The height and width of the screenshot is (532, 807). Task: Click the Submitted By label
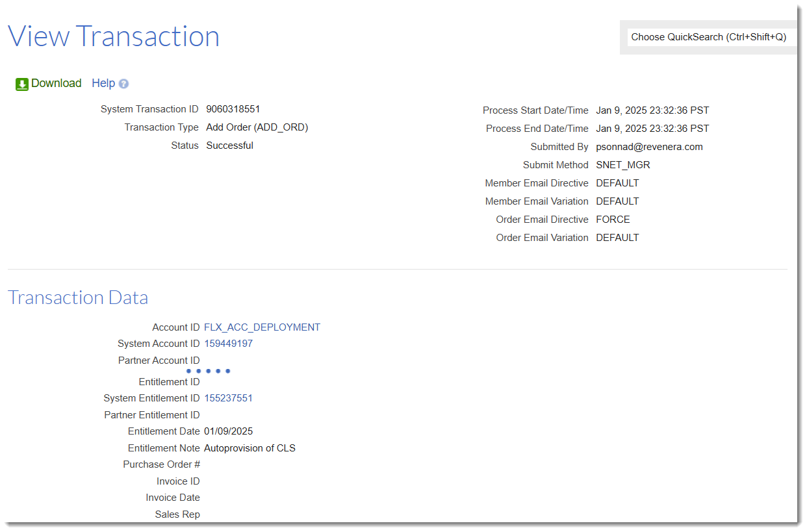point(559,147)
